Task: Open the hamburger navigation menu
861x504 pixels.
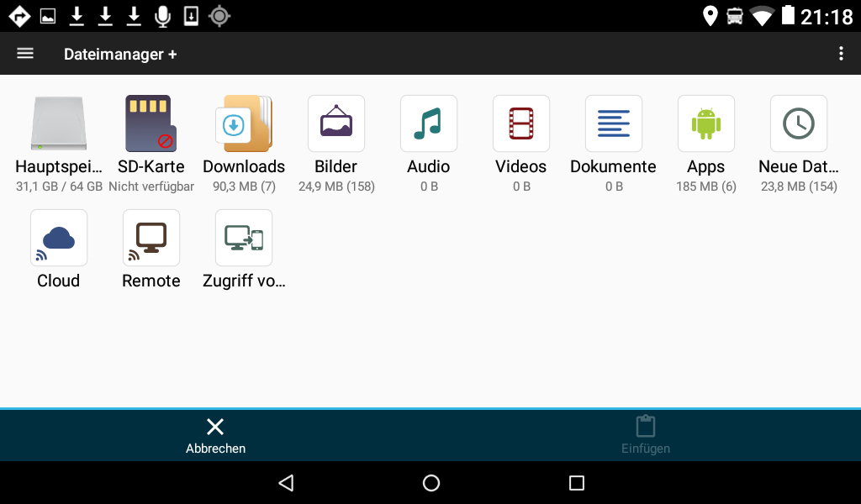Action: click(25, 54)
